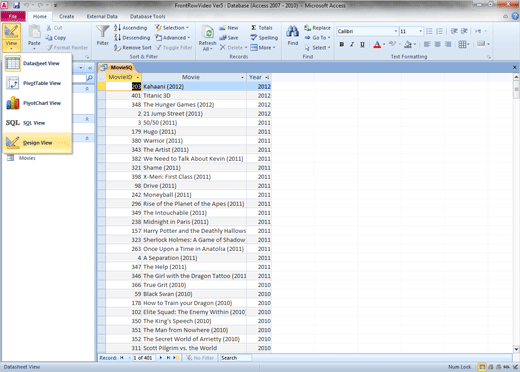Viewport: 520px width, 372px height.
Task: Choose PivotChart View option
Action: (x=37, y=103)
